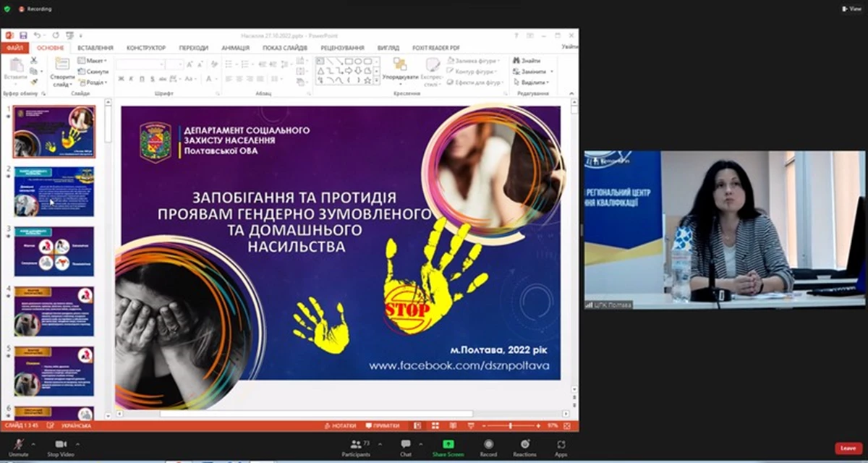The image size is (868, 463).
Task: Click the zoom slider in PowerPoint status bar
Action: (511, 426)
